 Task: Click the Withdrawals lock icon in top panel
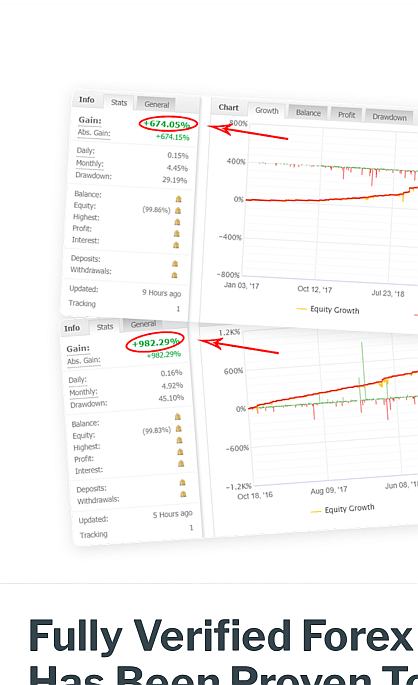click(x=174, y=275)
